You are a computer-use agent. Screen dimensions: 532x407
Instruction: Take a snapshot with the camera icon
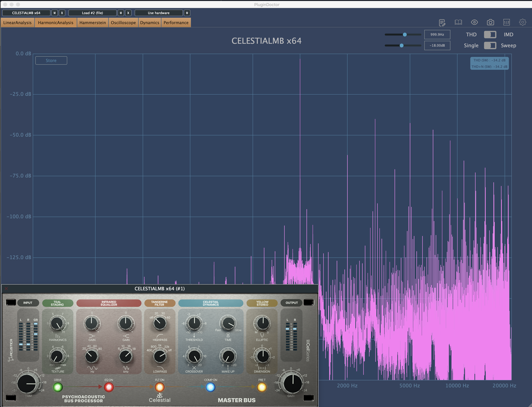pyautogui.click(x=490, y=23)
